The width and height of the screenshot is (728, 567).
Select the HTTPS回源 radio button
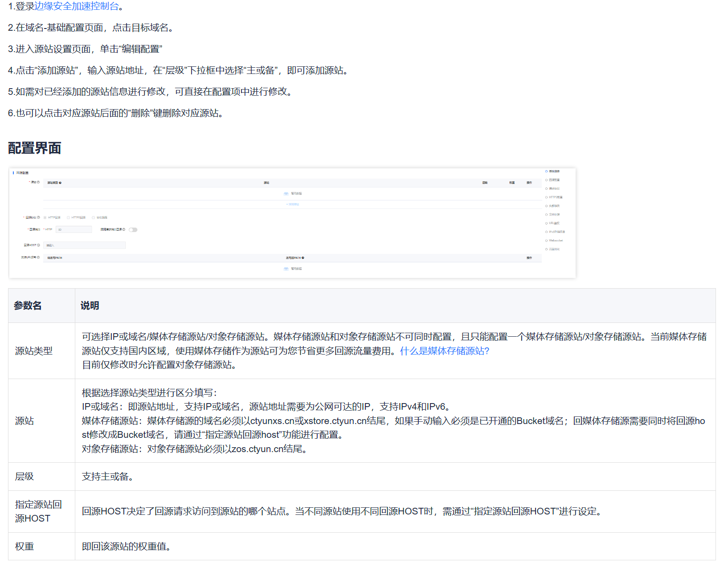pos(68,217)
